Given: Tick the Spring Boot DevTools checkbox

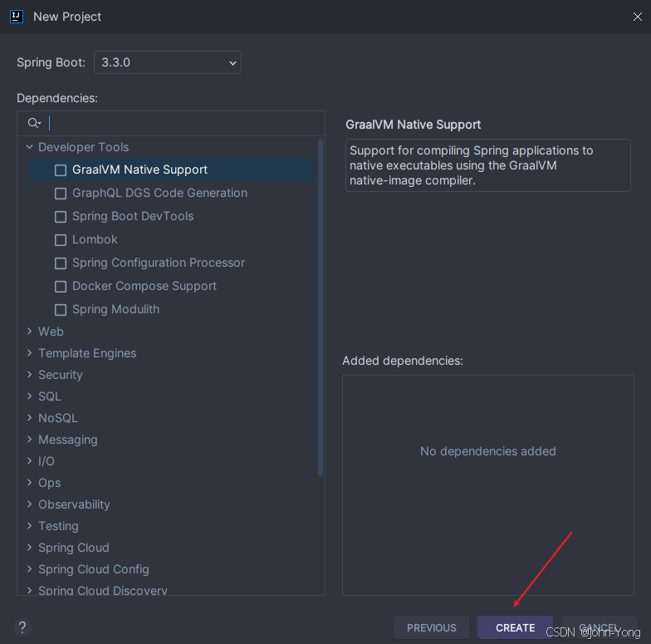Looking at the screenshot, I should pos(61,216).
